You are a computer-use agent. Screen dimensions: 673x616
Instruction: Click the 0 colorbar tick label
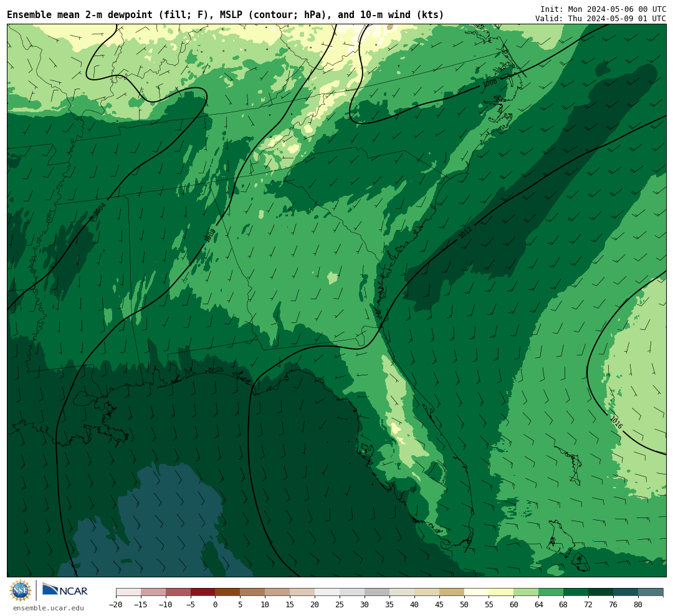click(x=216, y=605)
